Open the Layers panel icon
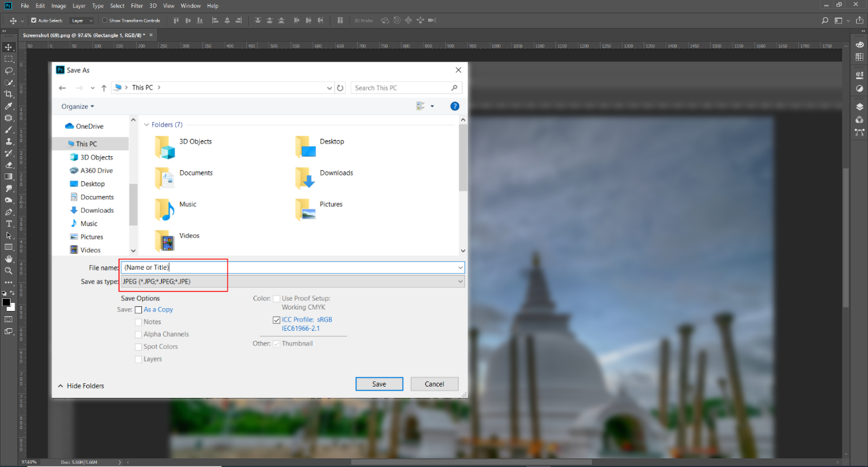 point(859,106)
